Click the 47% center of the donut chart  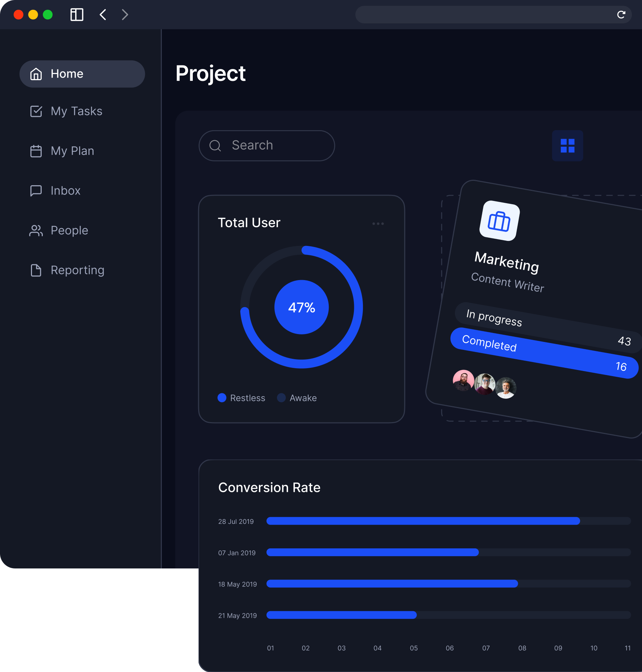(302, 307)
